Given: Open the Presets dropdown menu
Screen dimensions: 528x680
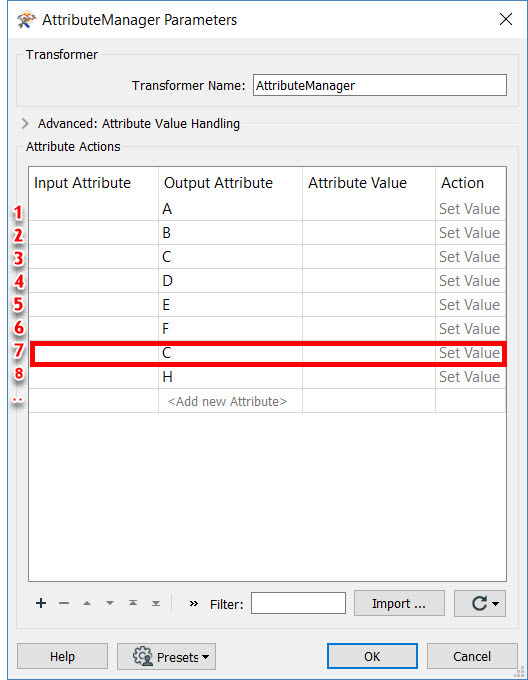Looking at the screenshot, I should 166,657.
